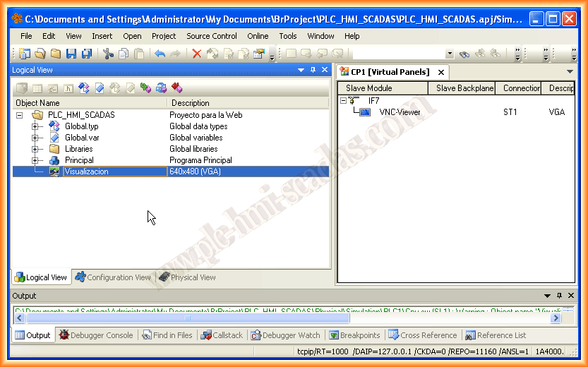
Task: Open the Source Control menu
Action: coord(211,36)
